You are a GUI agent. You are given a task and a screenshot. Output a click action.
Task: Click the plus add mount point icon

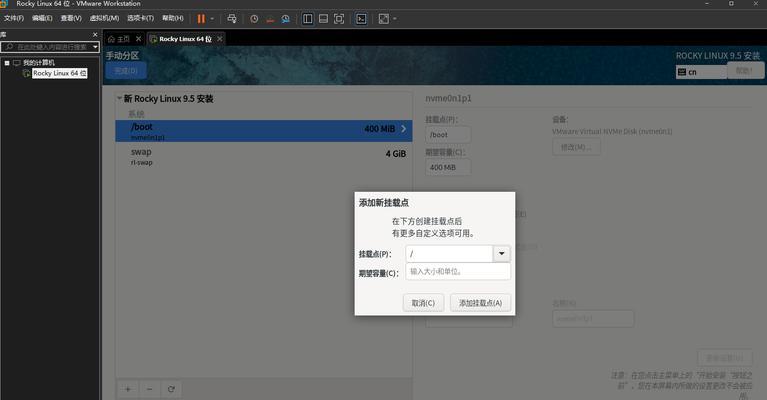click(128, 389)
